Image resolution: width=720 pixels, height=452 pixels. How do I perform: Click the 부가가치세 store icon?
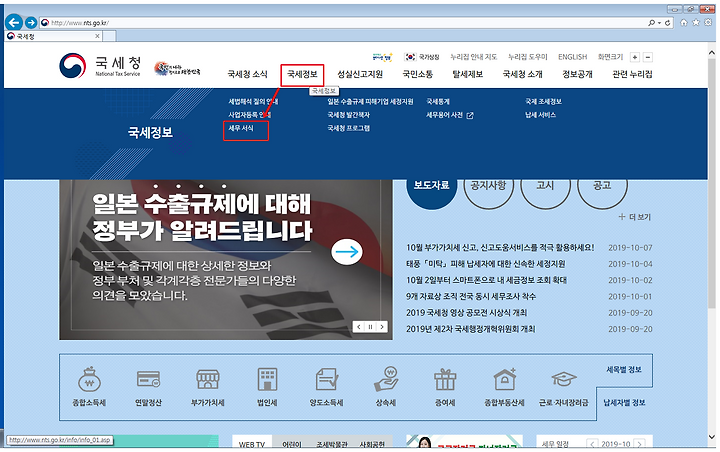208,379
